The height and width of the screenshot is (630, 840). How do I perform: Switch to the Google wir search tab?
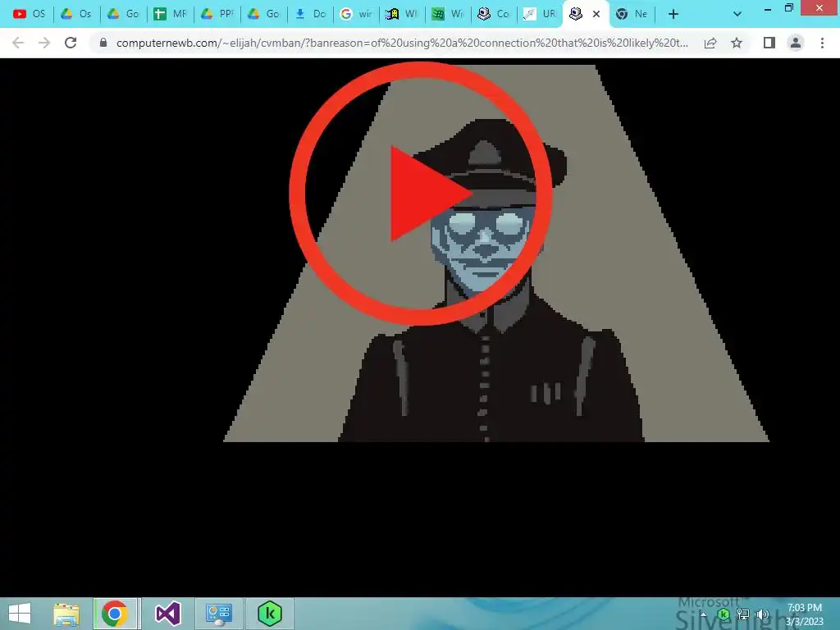point(356,14)
